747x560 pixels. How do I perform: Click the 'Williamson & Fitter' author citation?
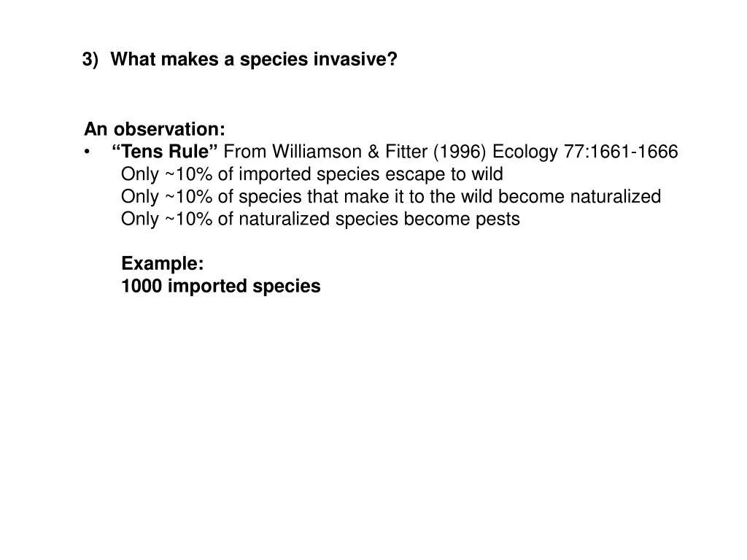pyautogui.click(x=350, y=152)
